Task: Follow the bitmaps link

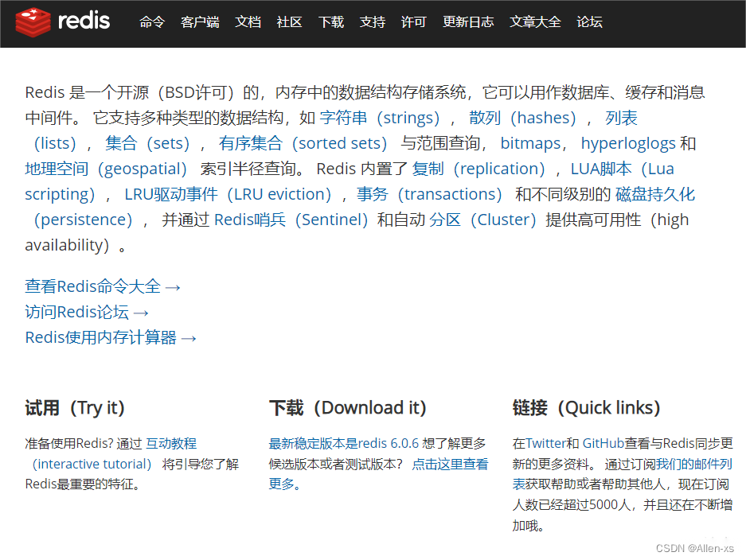Action: (530, 143)
